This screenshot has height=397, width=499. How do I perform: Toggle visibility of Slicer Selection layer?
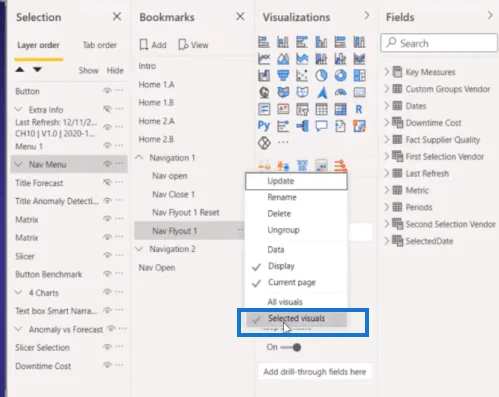(x=107, y=347)
